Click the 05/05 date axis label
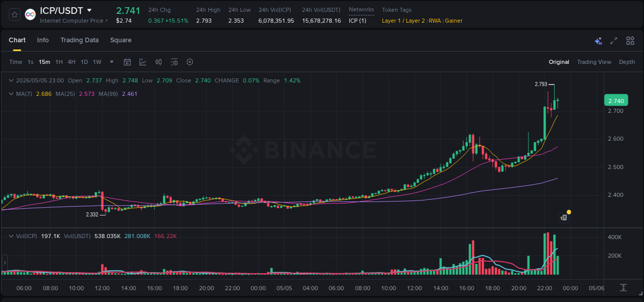 tap(285, 288)
